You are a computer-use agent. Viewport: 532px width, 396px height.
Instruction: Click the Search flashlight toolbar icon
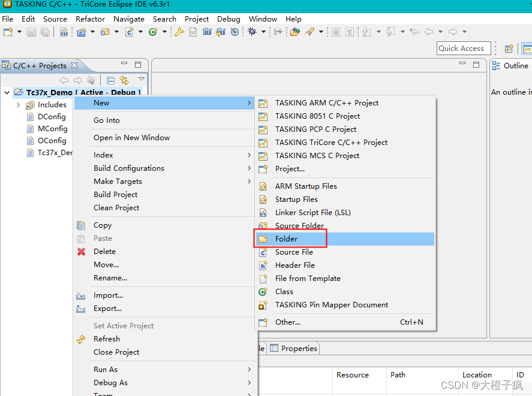309,32
